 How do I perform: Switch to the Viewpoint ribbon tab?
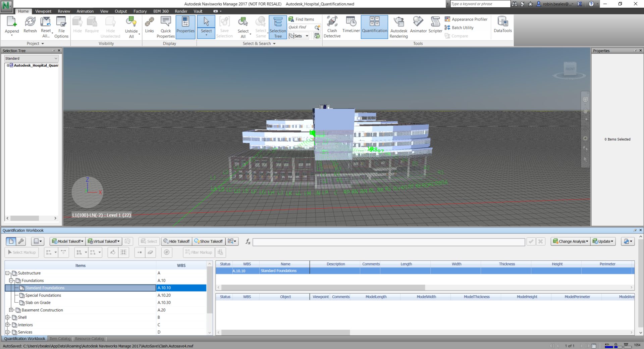43,11
